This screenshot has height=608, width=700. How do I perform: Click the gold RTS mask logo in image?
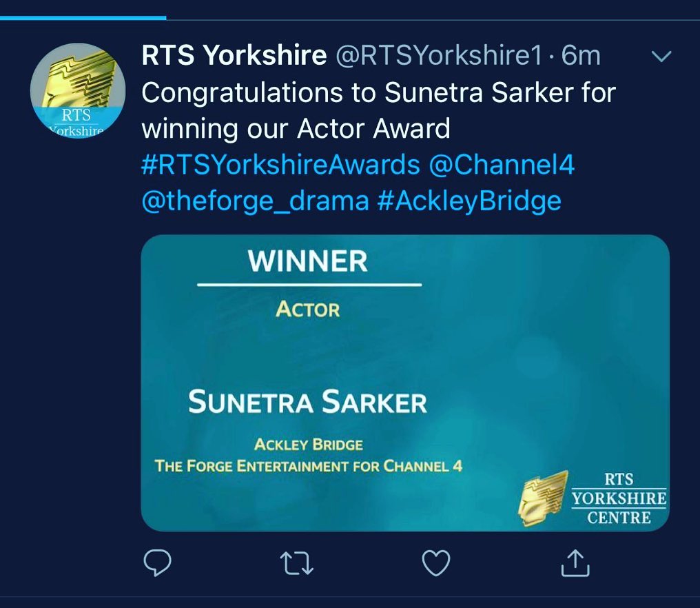[x=543, y=497]
